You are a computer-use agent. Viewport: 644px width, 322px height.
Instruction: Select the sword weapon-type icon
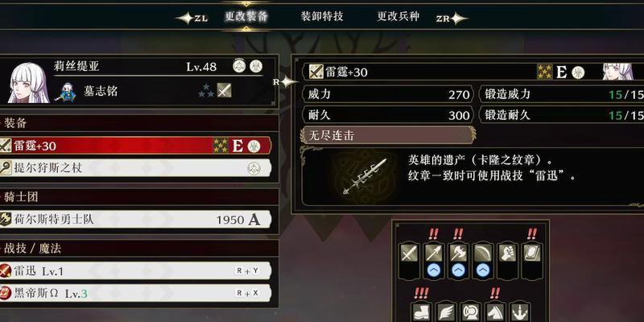click(x=409, y=253)
